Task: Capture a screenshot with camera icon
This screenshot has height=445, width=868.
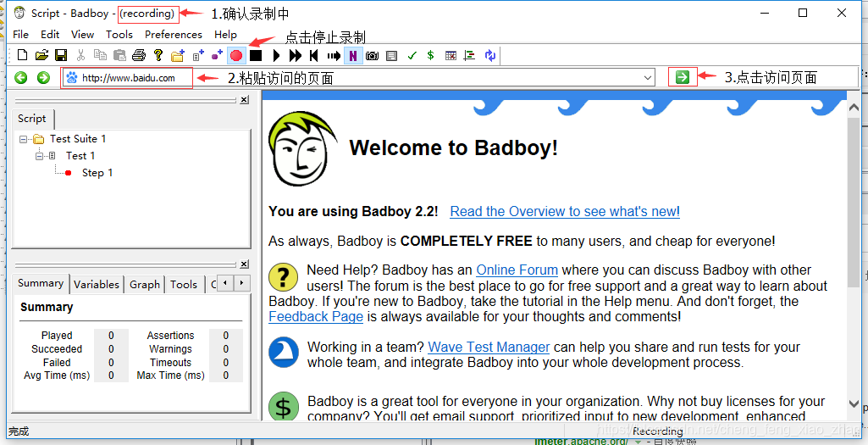Action: pos(372,55)
